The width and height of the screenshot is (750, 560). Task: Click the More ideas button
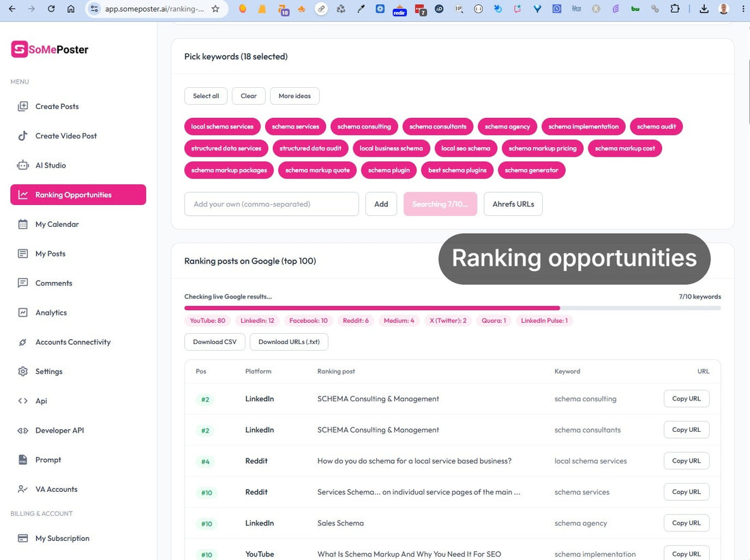(x=295, y=96)
